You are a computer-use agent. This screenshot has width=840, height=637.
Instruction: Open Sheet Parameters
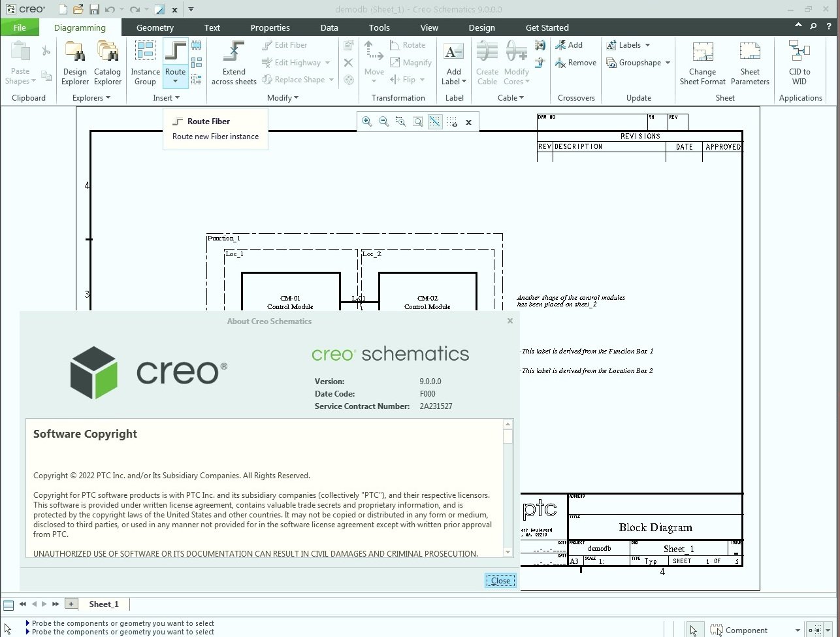click(750, 63)
